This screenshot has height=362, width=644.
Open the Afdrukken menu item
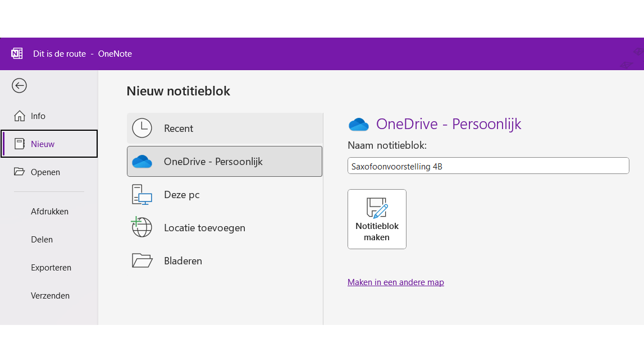click(49, 212)
